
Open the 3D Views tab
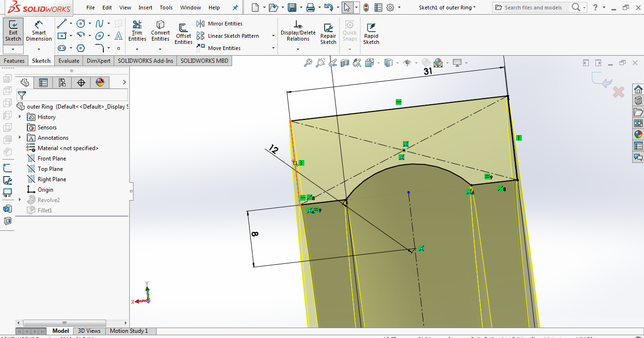coord(89,331)
